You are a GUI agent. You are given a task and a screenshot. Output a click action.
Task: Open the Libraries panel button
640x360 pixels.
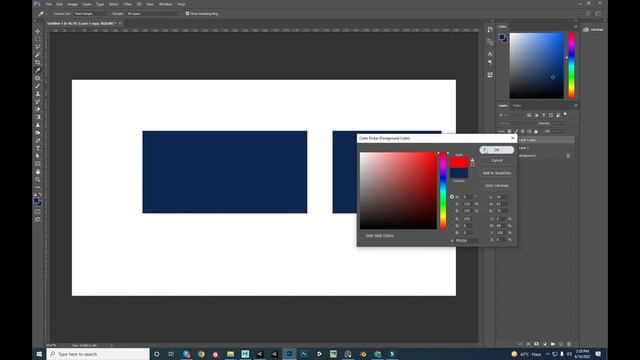pyautogui.click(x=593, y=30)
